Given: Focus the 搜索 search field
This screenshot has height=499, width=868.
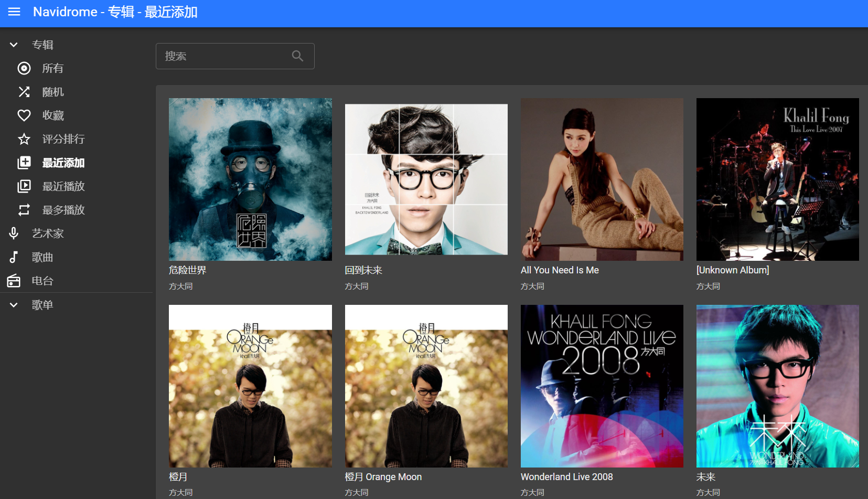Looking at the screenshot, I should pyautogui.click(x=235, y=56).
